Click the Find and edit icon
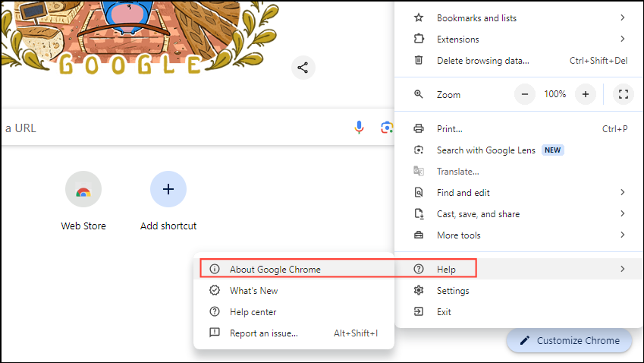 point(419,192)
